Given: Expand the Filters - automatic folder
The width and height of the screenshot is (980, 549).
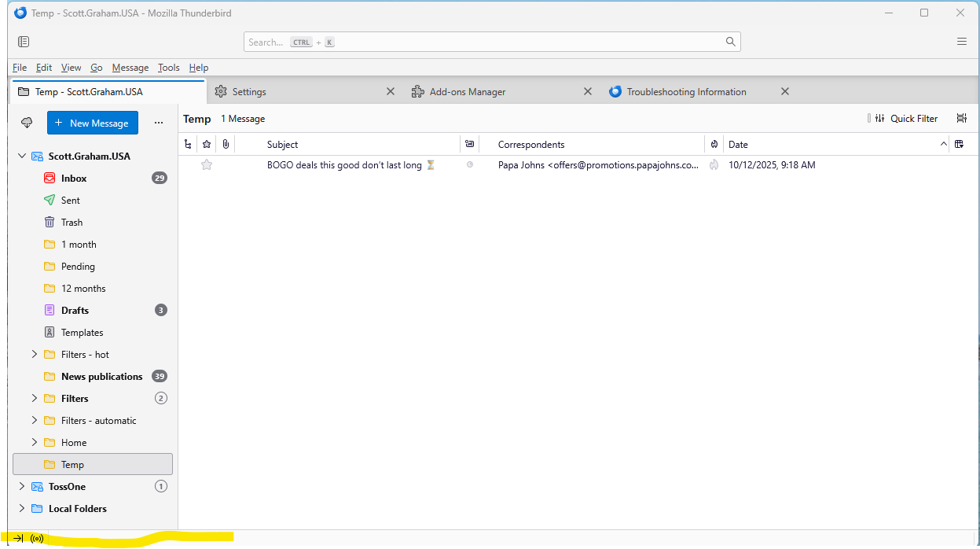Looking at the screenshot, I should [x=35, y=421].
